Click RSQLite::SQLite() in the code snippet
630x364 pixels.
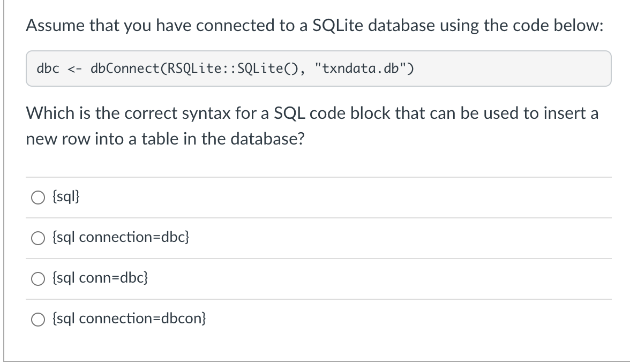232,69
